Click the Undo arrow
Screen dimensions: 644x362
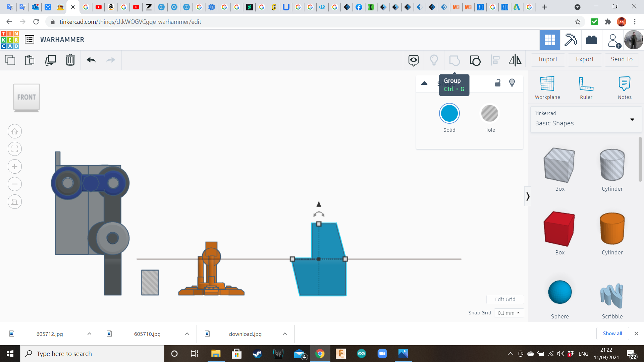coord(91,60)
